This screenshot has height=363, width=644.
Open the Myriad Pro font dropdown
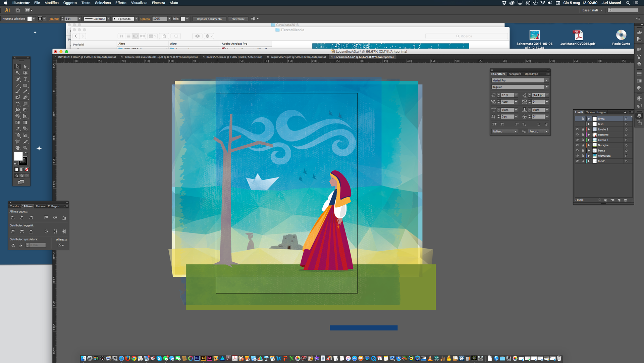tap(546, 81)
